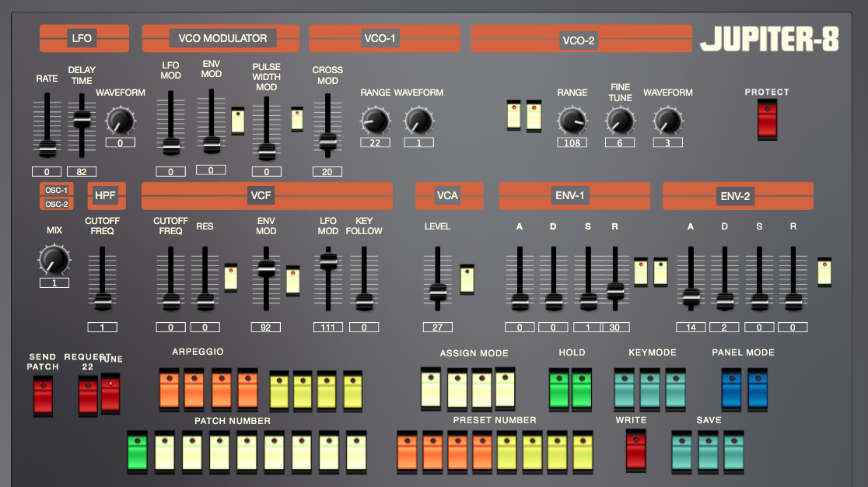Click the DELAY TIME value field showing 82
The width and height of the screenshot is (868, 487).
coord(82,172)
